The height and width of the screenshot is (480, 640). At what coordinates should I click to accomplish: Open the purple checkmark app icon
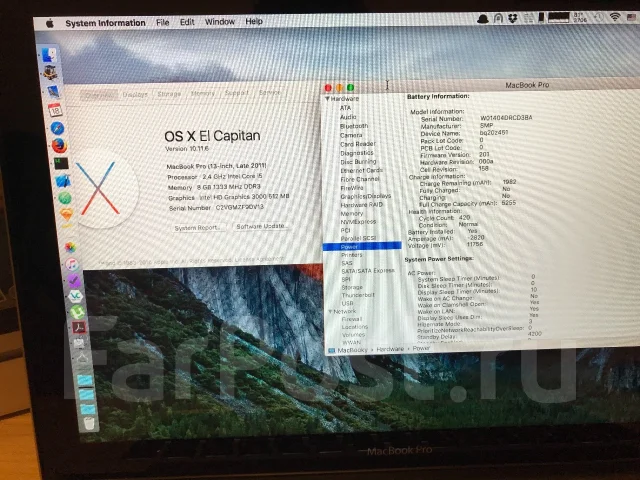[x=74, y=280]
